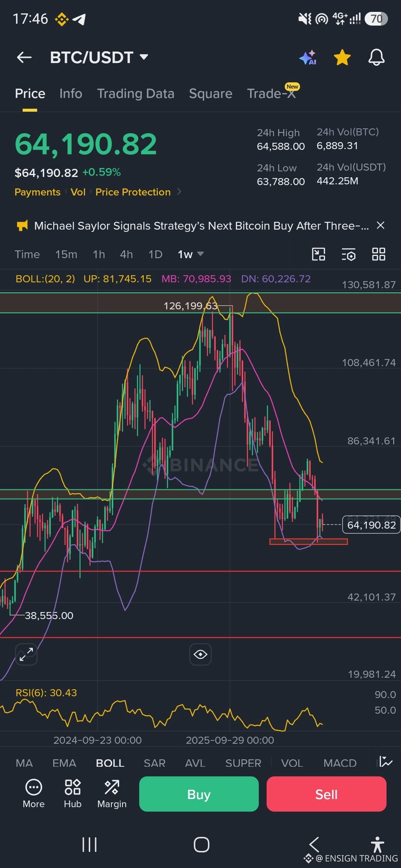Screen dimensions: 401x868
Task: Toggle drawings visibility with the eye icon
Action: [x=200, y=654]
